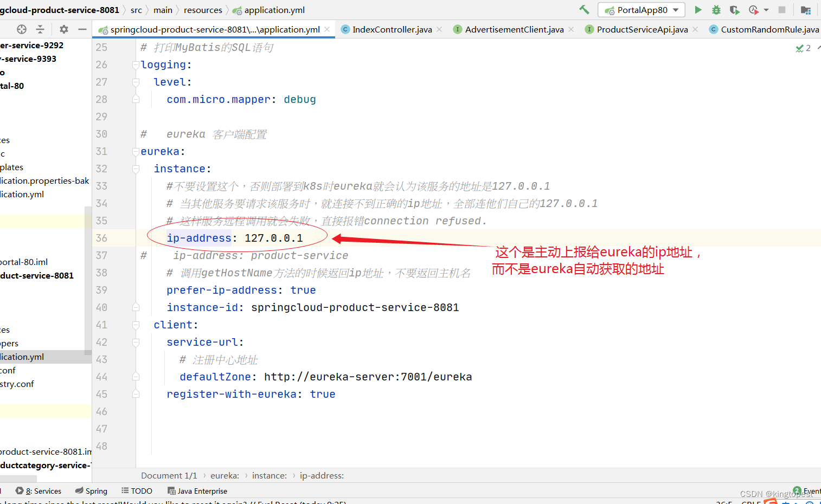821x504 pixels.
Task: Run the PortalApp80 configuration
Action: [x=698, y=9]
